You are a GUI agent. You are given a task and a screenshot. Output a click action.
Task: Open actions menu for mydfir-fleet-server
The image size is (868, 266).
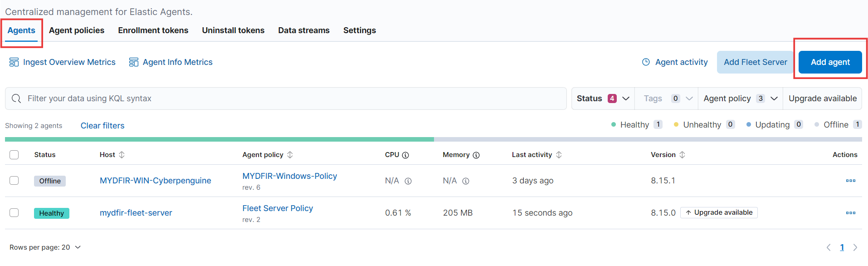(x=851, y=213)
